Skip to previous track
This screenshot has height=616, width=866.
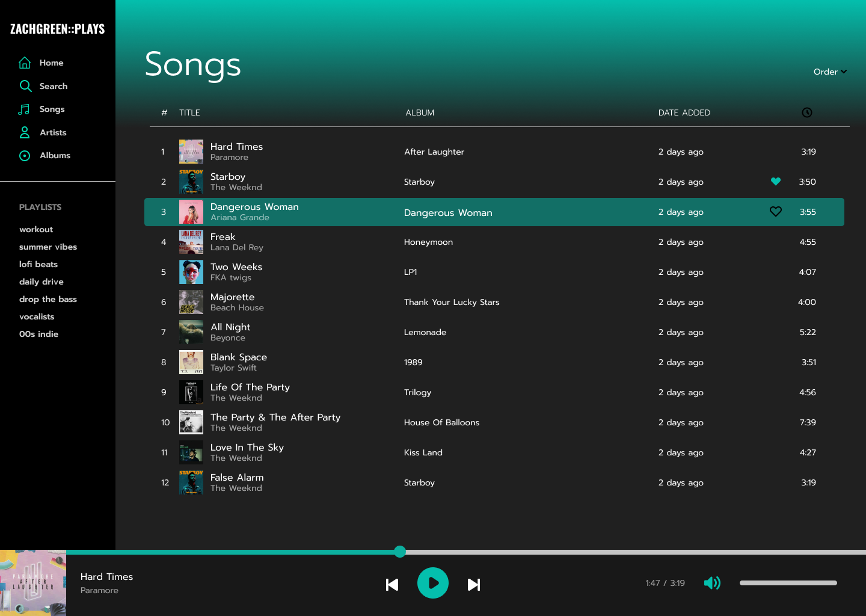pyautogui.click(x=392, y=584)
